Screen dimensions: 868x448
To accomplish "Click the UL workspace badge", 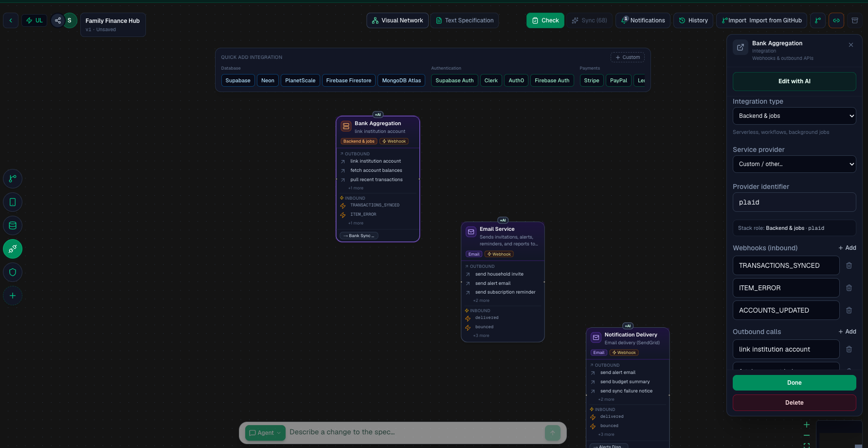I will pos(35,20).
